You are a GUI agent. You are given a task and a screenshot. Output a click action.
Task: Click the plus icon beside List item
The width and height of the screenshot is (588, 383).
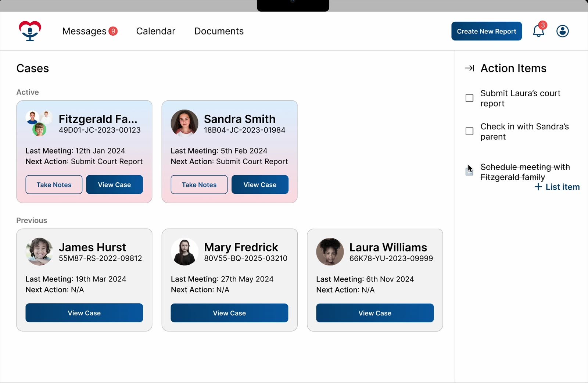pos(538,187)
